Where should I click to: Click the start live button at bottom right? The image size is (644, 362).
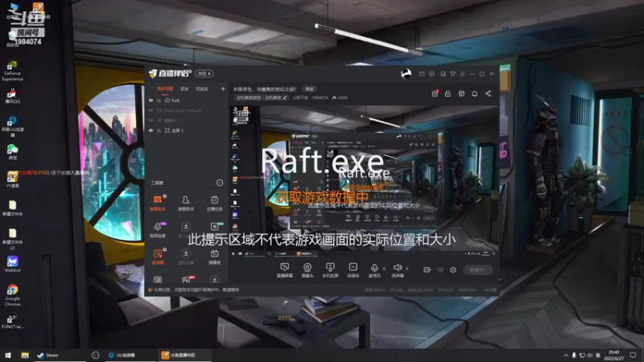[x=477, y=269]
